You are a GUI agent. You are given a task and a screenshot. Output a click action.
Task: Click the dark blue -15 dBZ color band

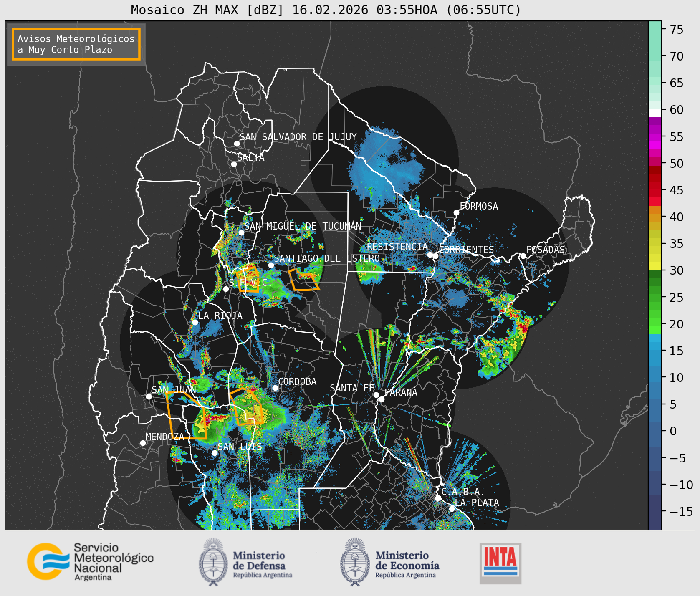(655, 512)
